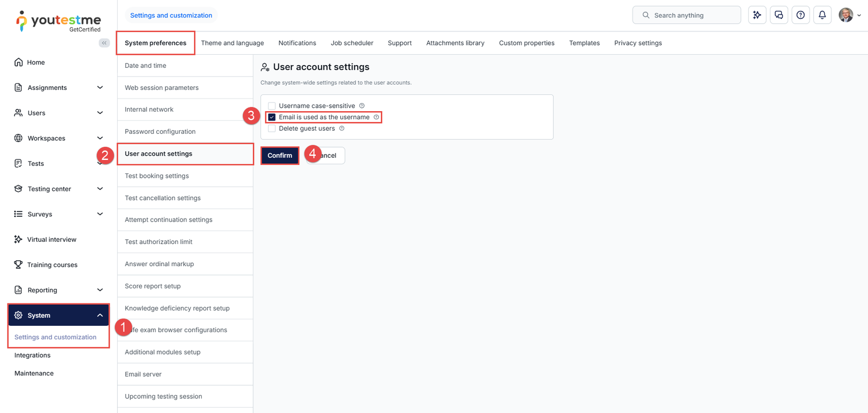Click the Confirm button
The height and width of the screenshot is (413, 868).
tap(279, 156)
